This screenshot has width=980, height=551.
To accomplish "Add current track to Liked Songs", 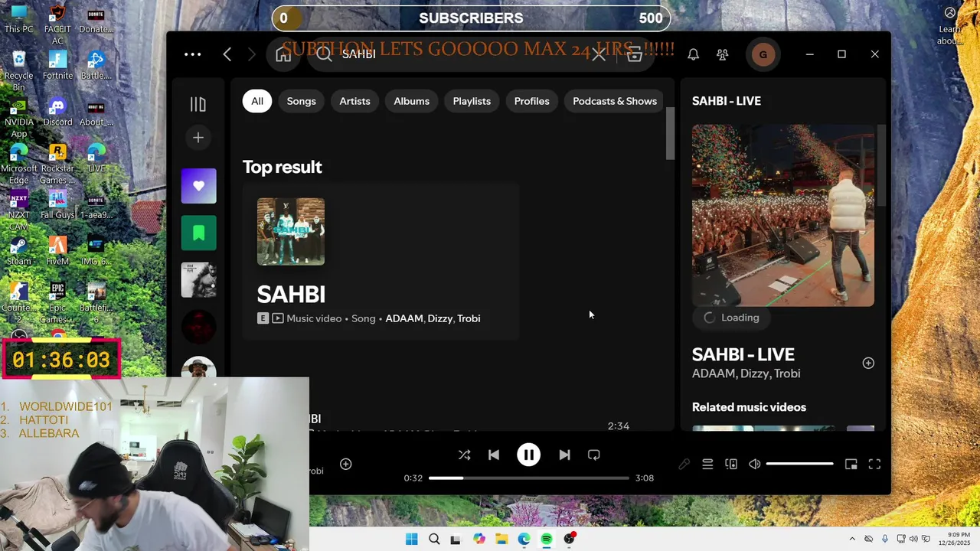I will [346, 464].
